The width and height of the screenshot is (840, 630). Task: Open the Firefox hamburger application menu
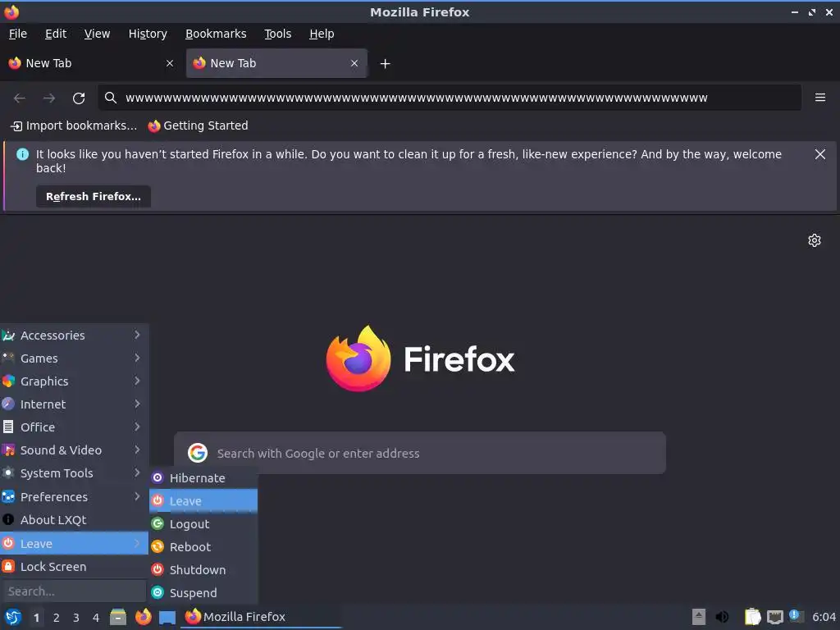point(820,98)
